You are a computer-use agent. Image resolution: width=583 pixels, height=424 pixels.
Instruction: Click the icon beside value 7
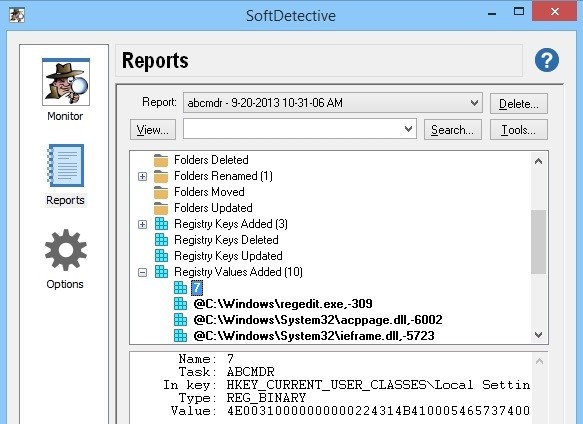181,288
